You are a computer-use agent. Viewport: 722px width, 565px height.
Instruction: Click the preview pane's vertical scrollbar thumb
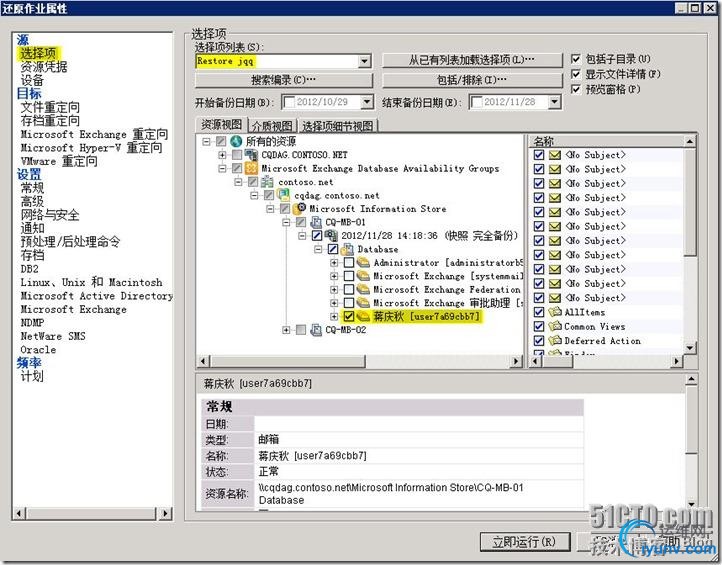click(691, 419)
